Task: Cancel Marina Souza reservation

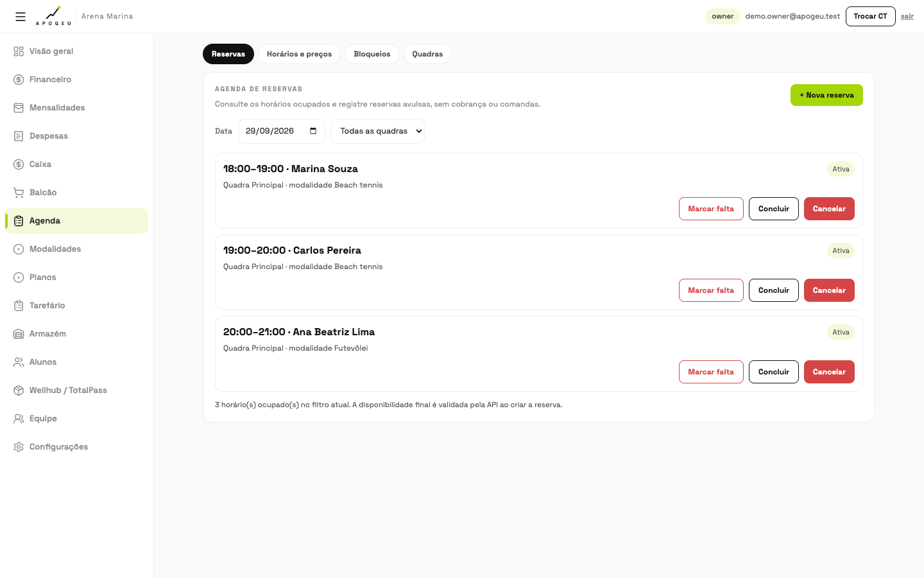Action: [x=829, y=209]
